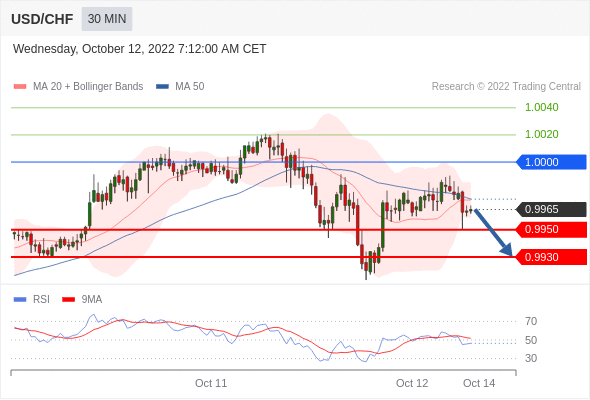Image resolution: width=590 pixels, height=400 pixels.
Task: Select the red 0.9930 target tag
Action: pos(551,257)
